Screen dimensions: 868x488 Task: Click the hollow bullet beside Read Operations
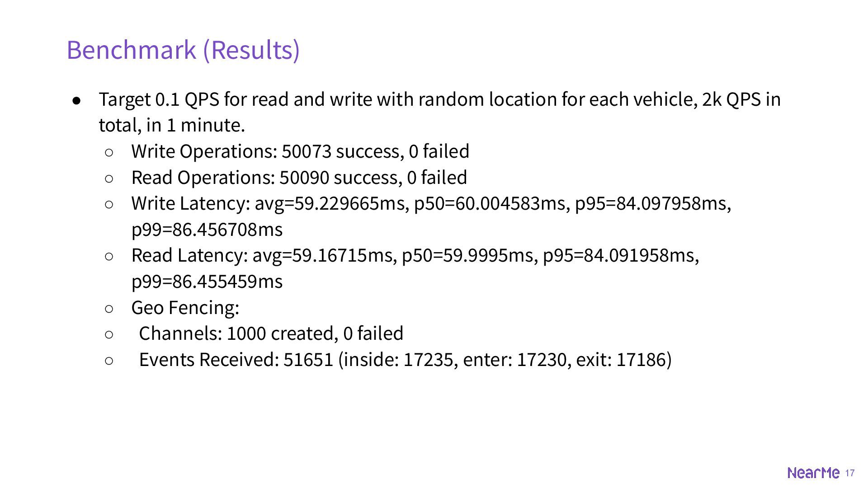(109, 178)
